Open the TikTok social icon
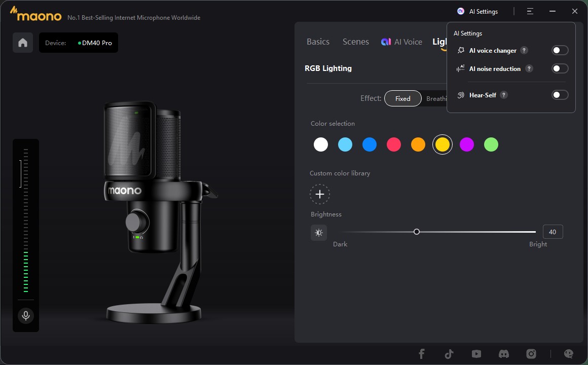 [449, 354]
